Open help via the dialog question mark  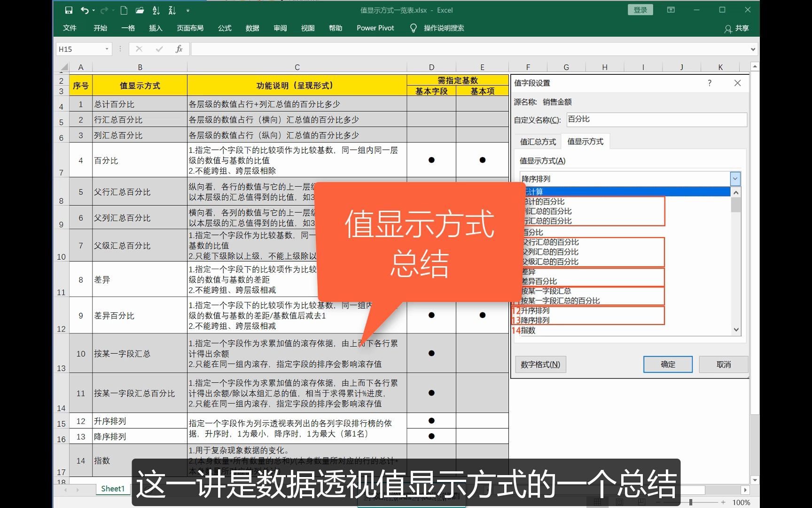710,83
